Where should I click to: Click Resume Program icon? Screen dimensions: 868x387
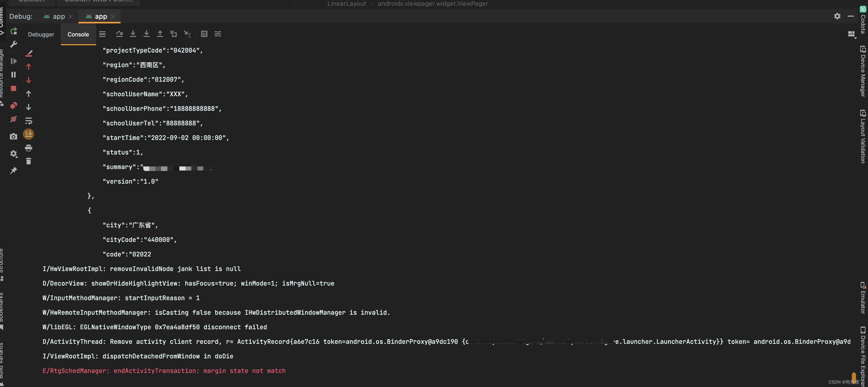click(14, 61)
